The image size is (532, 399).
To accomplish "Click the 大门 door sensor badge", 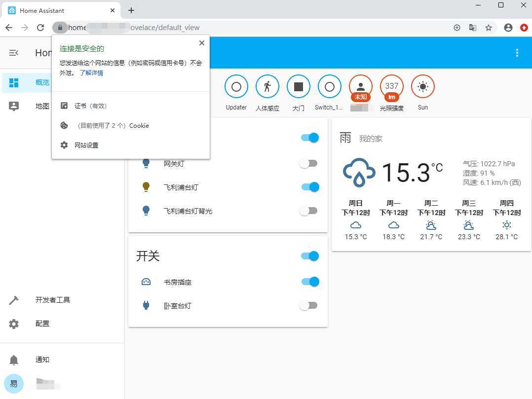I will 299,87.
